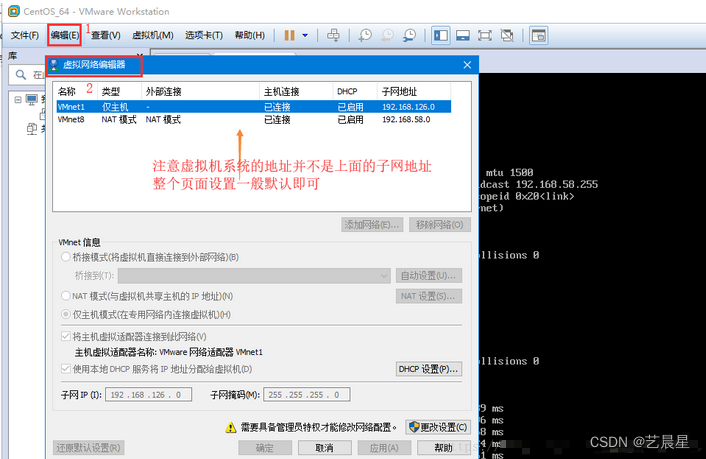Image resolution: width=706 pixels, height=459 pixels.
Task: Click the 确定 button
Action: click(265, 448)
